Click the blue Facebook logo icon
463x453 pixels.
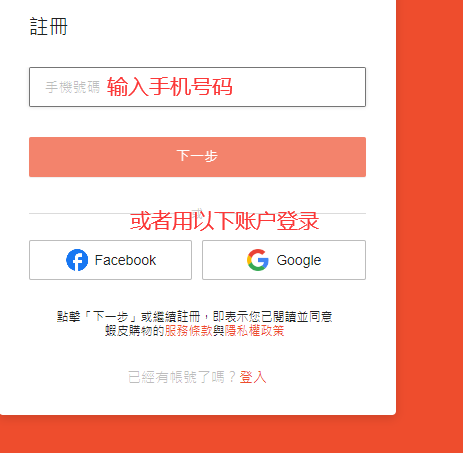pyautogui.click(x=77, y=260)
